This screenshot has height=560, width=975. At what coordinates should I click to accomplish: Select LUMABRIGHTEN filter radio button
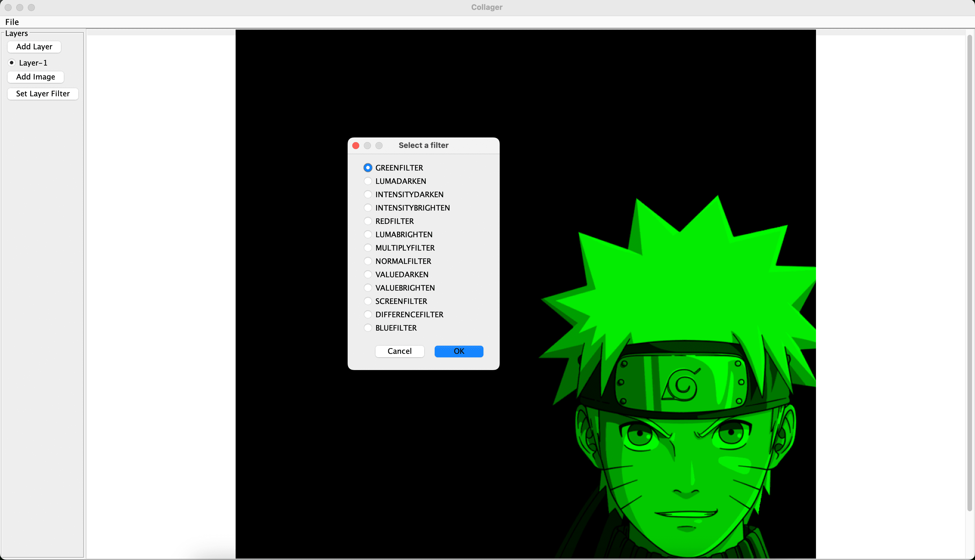pyautogui.click(x=368, y=235)
